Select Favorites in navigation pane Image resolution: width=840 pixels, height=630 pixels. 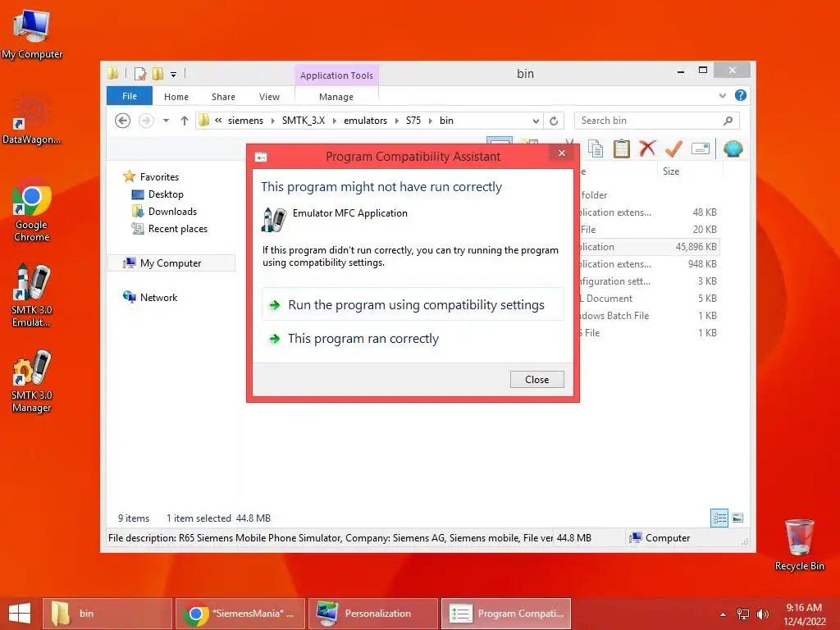tap(159, 177)
